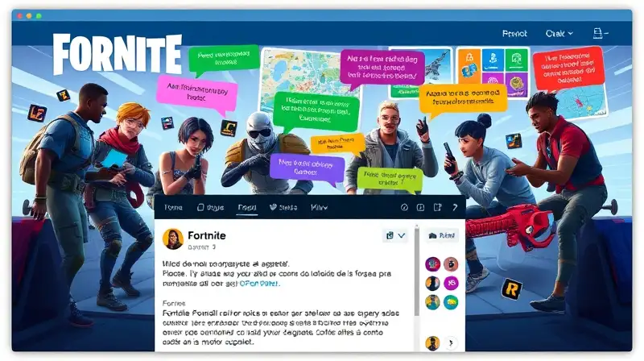Click the small floating tile beside red-haired character
This screenshot has height=361, width=644.
coord(167,122)
